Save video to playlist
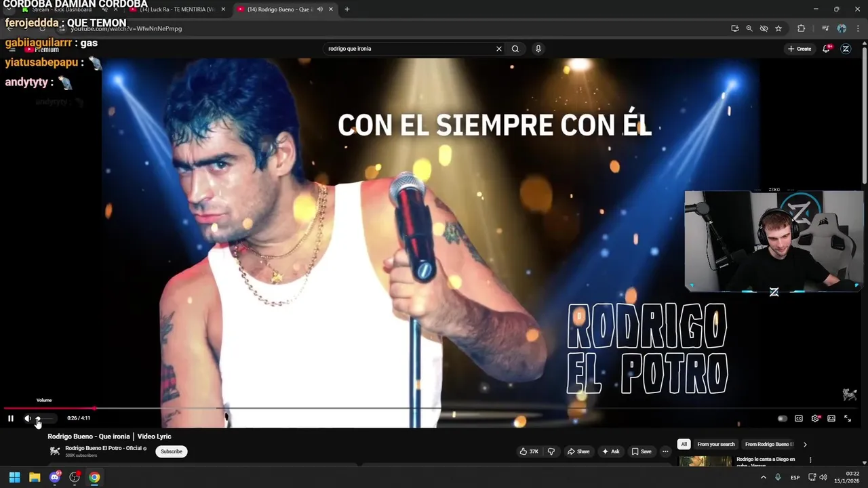868x488 pixels. (642, 451)
